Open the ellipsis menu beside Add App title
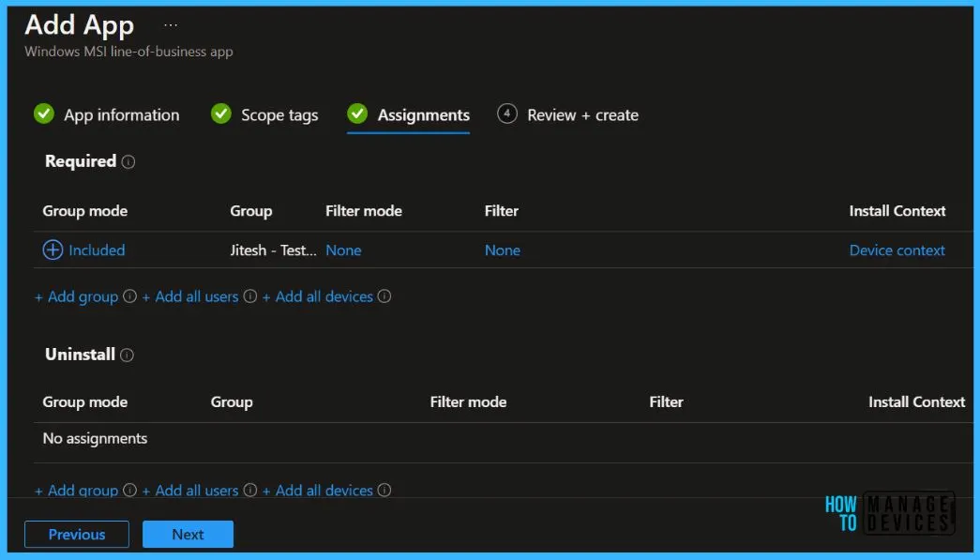This screenshot has height=560, width=980. click(170, 25)
